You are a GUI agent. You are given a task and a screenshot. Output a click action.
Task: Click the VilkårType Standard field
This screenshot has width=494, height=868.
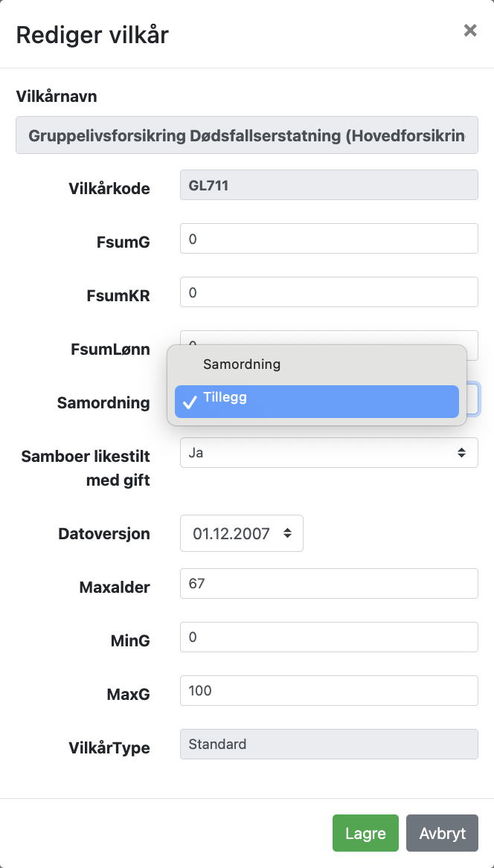328,745
